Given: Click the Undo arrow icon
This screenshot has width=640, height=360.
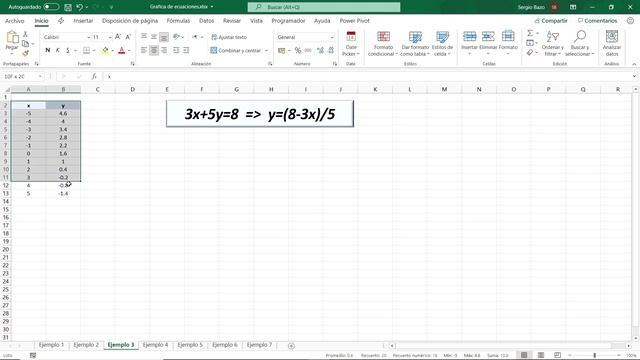Looking at the screenshot, I should [x=80, y=7].
